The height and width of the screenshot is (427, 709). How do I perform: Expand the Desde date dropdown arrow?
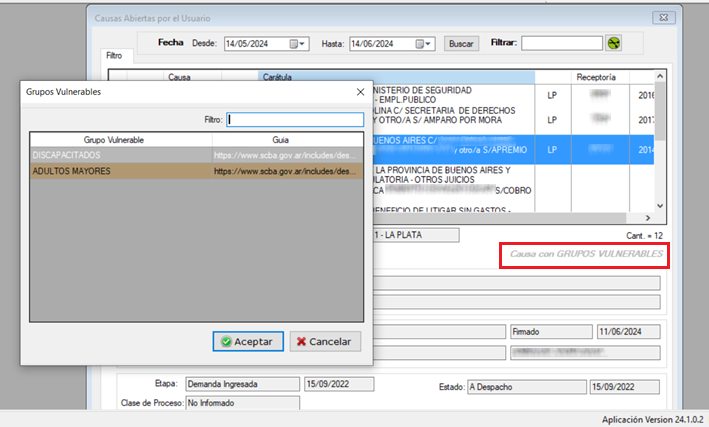(305, 44)
